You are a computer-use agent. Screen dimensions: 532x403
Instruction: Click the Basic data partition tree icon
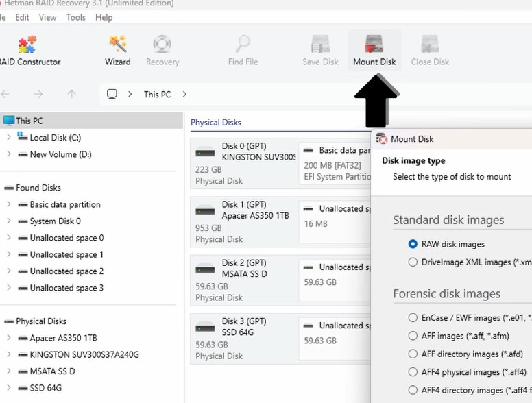click(23, 204)
